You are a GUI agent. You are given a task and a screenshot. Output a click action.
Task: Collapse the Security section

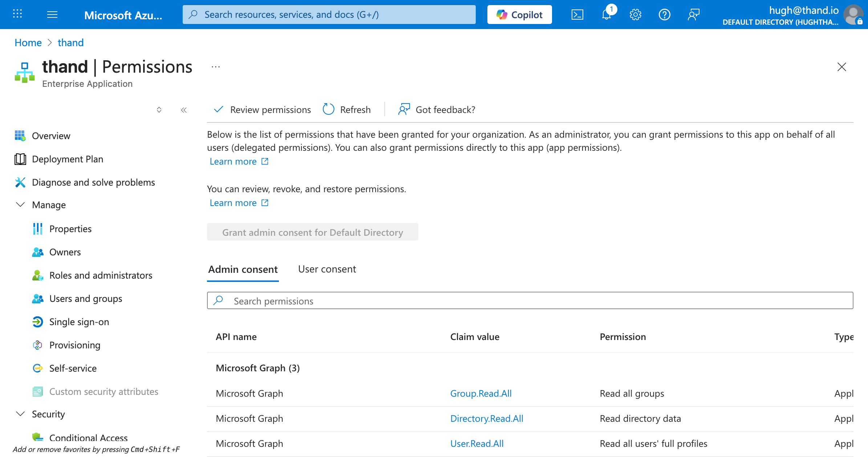click(20, 414)
